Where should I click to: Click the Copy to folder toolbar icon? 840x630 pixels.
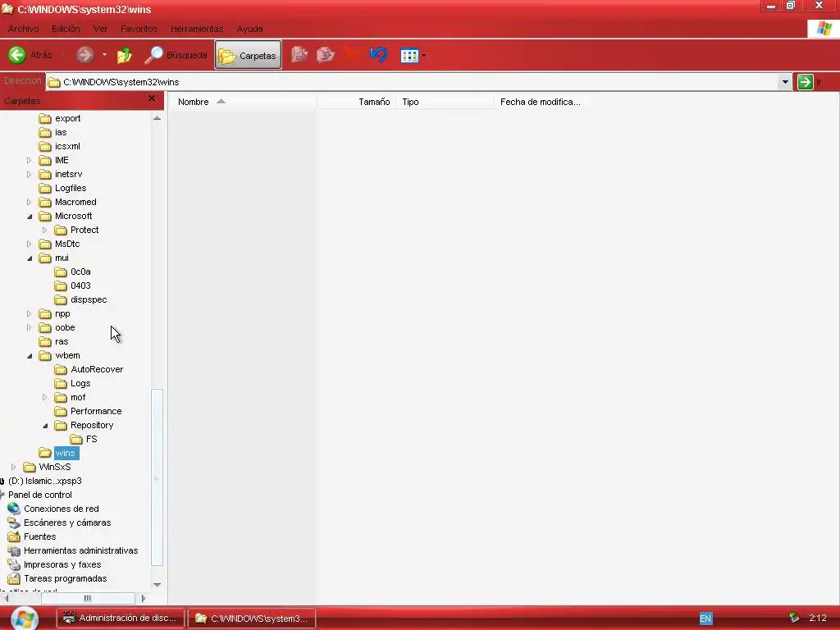coord(325,55)
